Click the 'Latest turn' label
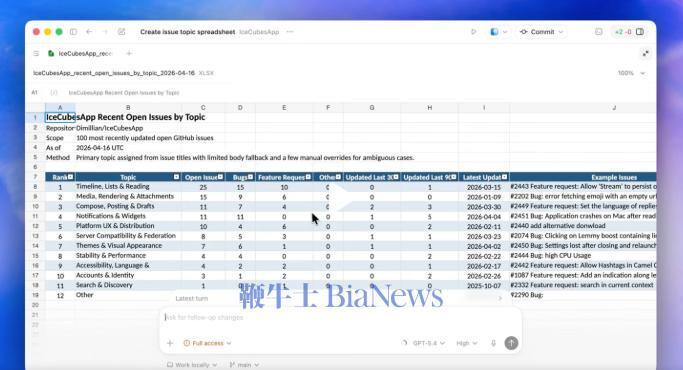Viewport: 683px width, 370px height. coord(192,299)
